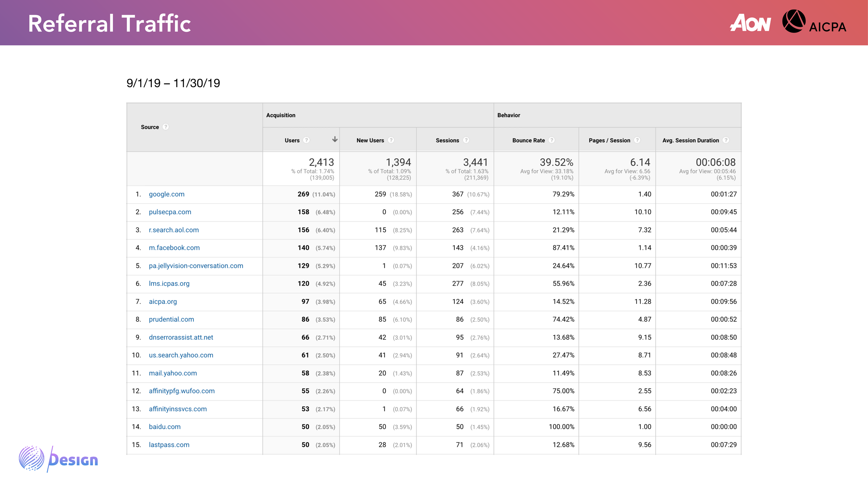Image resolution: width=868 pixels, height=488 pixels.
Task: Click the Users column help icon
Action: pos(306,140)
